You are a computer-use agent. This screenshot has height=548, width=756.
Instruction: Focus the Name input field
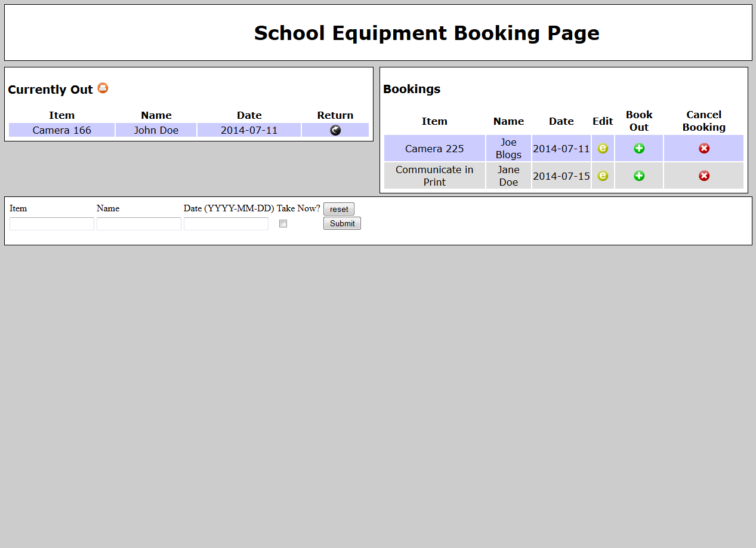(x=139, y=224)
